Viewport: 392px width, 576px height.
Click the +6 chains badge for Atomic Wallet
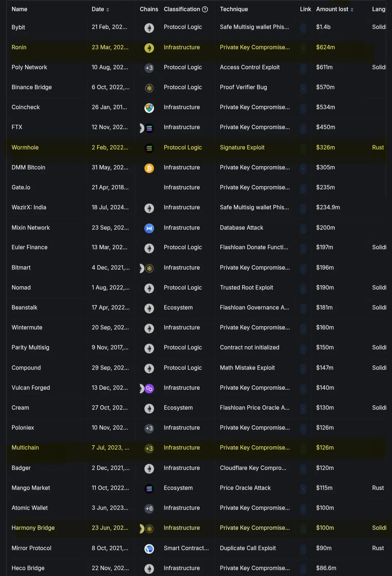(149, 508)
